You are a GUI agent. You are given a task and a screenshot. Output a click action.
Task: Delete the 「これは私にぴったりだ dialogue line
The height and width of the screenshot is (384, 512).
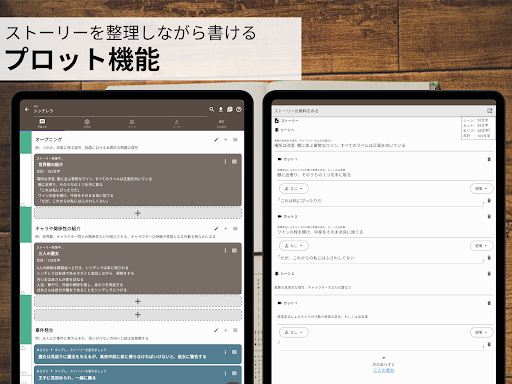tap(489, 201)
